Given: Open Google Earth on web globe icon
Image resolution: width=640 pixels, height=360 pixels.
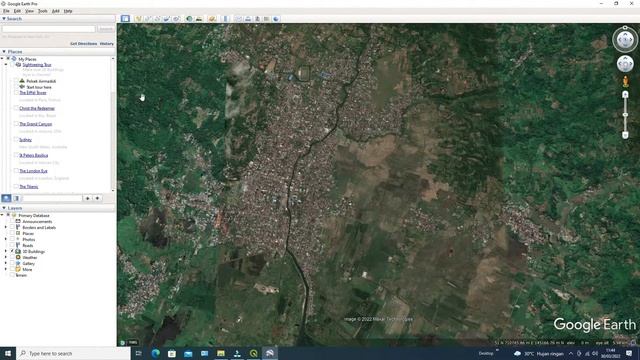Looking at the screenshot, I should click(x=276, y=19).
